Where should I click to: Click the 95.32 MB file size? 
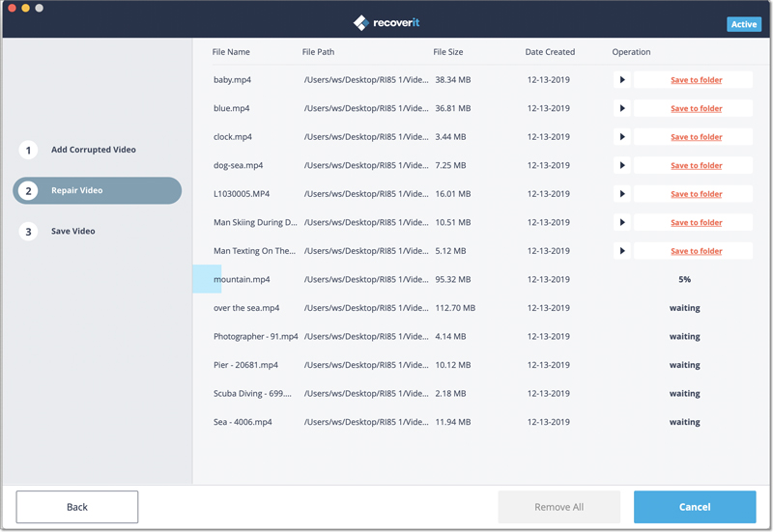point(452,279)
